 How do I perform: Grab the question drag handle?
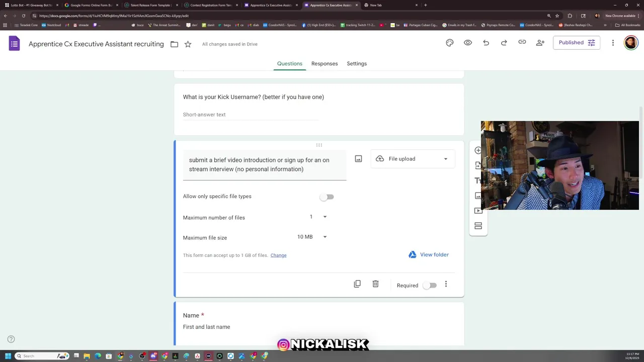click(x=319, y=145)
